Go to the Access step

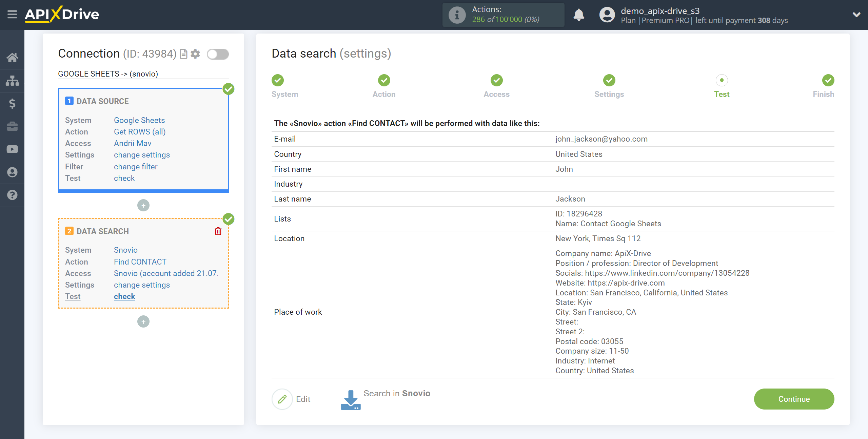point(497,81)
